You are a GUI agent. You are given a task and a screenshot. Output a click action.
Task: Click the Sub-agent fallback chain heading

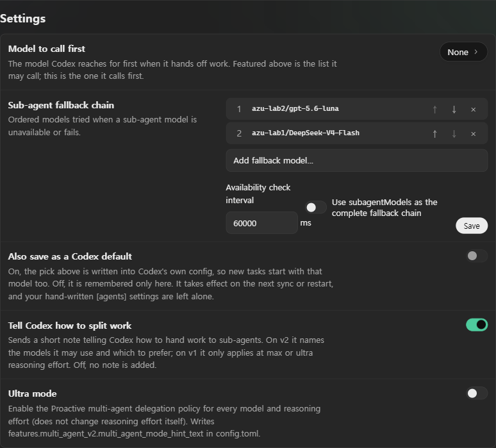pos(61,105)
